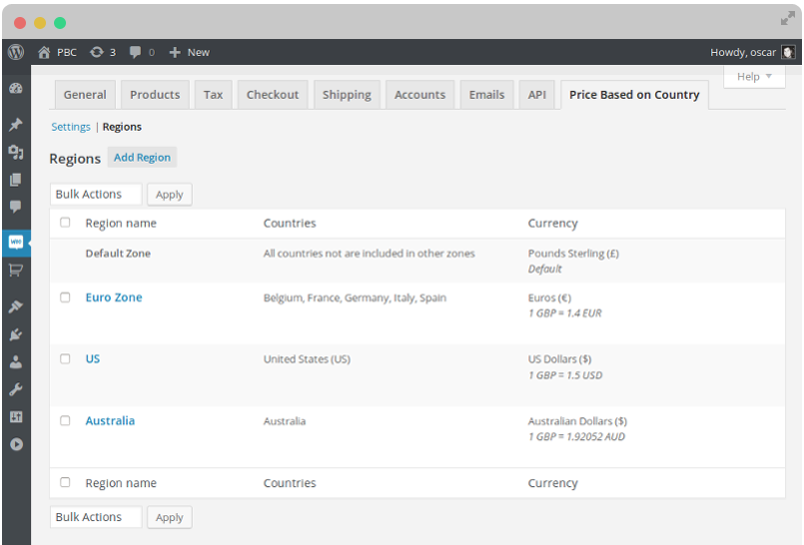Tick the Euro Zone region checkbox
804x545 pixels.
pos(65,297)
